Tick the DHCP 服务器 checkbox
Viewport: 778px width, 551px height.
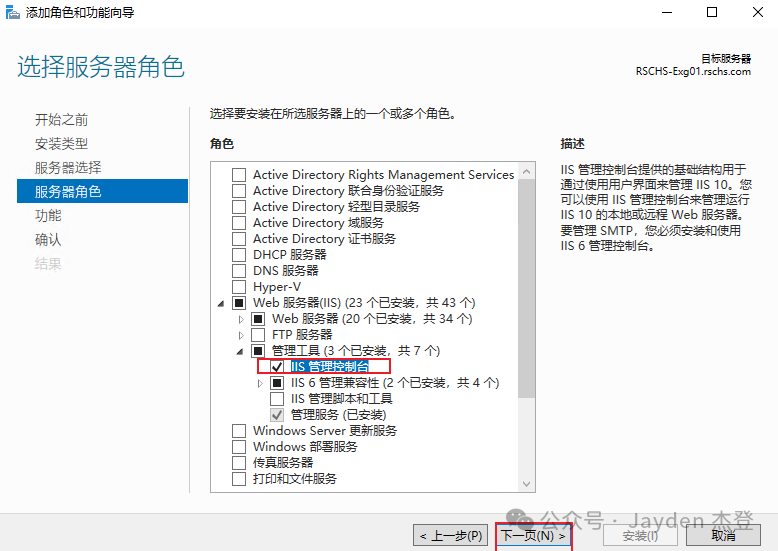tap(239, 255)
